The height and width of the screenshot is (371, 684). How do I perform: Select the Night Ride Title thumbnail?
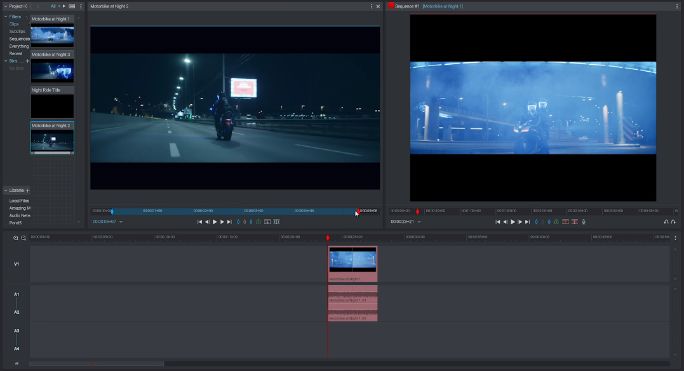click(52, 106)
